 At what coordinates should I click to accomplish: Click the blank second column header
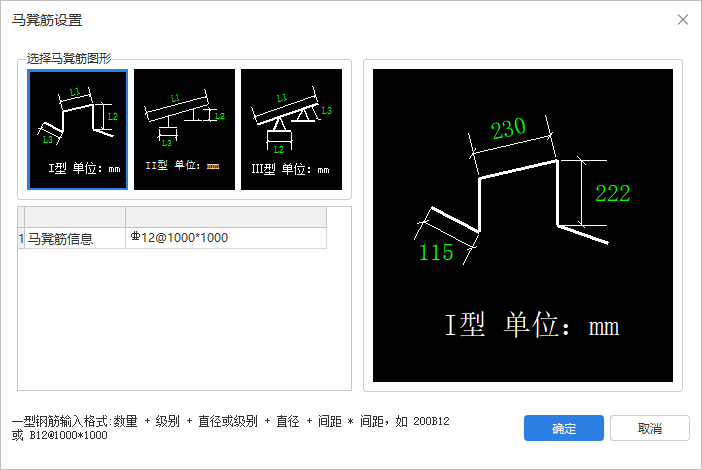(x=226, y=217)
